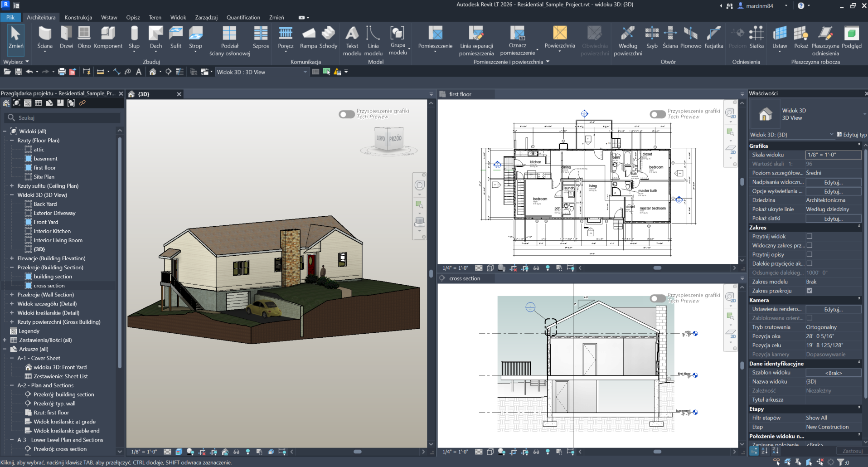The height and width of the screenshot is (467, 868).
Task: Click the Szpros mullion tool
Action: (x=261, y=37)
